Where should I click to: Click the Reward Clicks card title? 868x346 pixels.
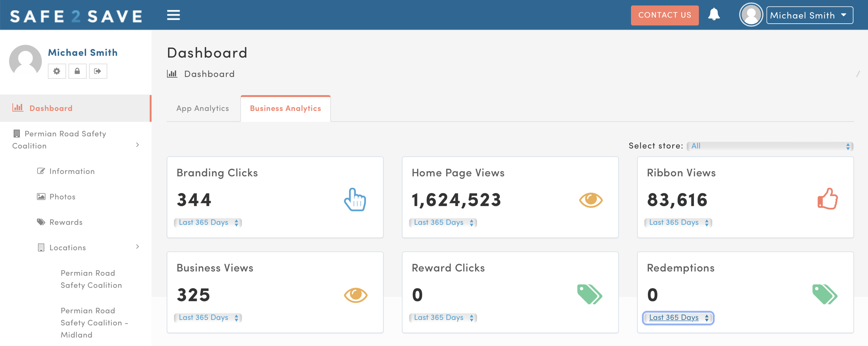(x=448, y=268)
